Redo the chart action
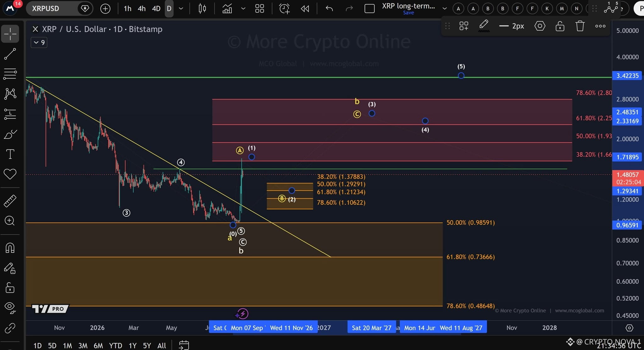 (349, 8)
